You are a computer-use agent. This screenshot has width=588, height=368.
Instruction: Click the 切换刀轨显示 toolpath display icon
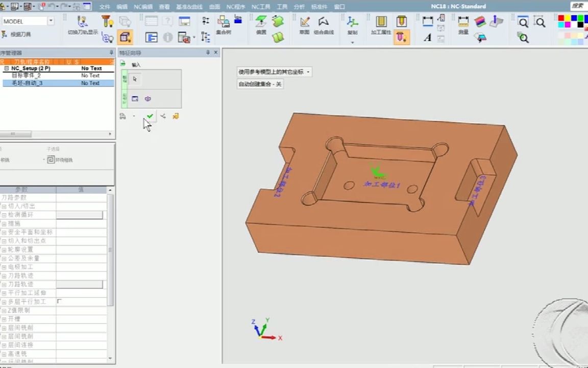pyautogui.click(x=82, y=22)
